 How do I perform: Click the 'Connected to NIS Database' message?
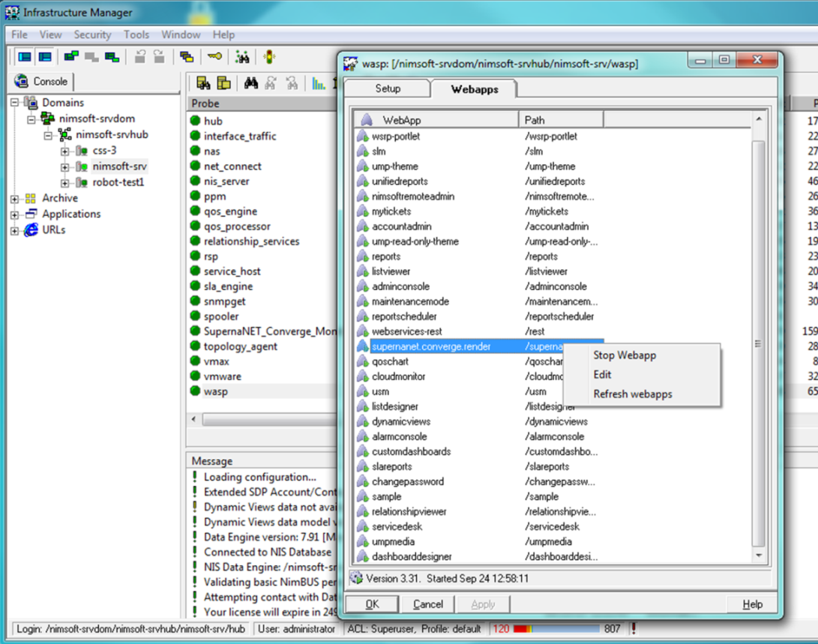click(x=267, y=552)
